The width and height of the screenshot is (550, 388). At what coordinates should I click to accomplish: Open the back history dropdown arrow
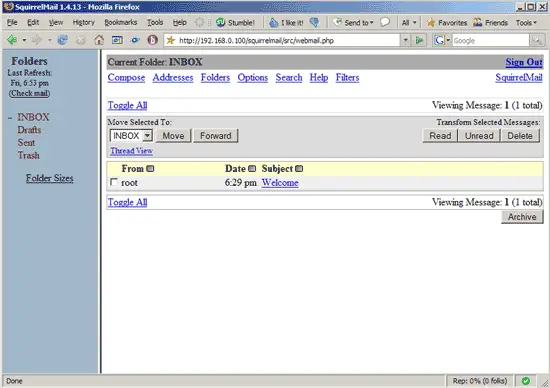pos(24,40)
